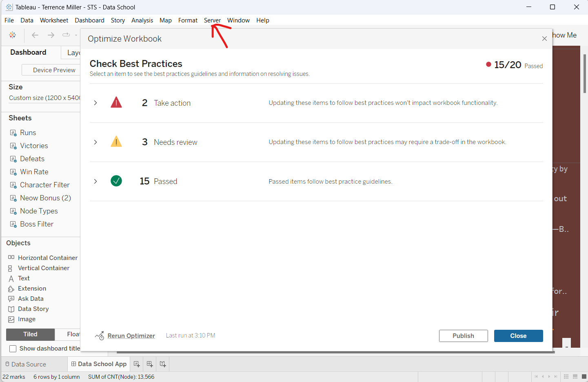Click the next sheet arrow in status bar

tap(549, 377)
